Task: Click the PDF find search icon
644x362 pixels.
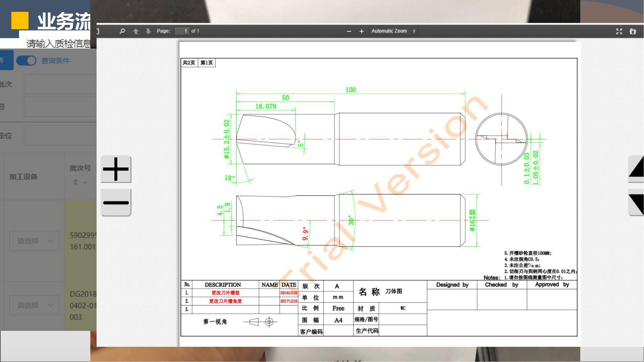Action: click(122, 31)
